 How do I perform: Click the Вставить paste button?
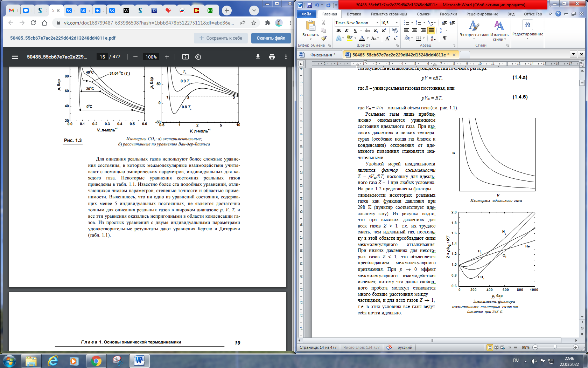point(310,30)
